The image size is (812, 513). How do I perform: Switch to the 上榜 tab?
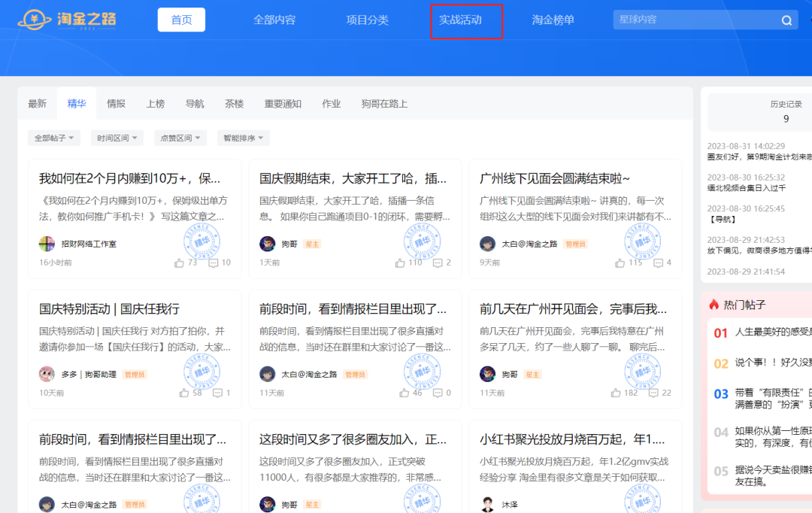(x=156, y=104)
